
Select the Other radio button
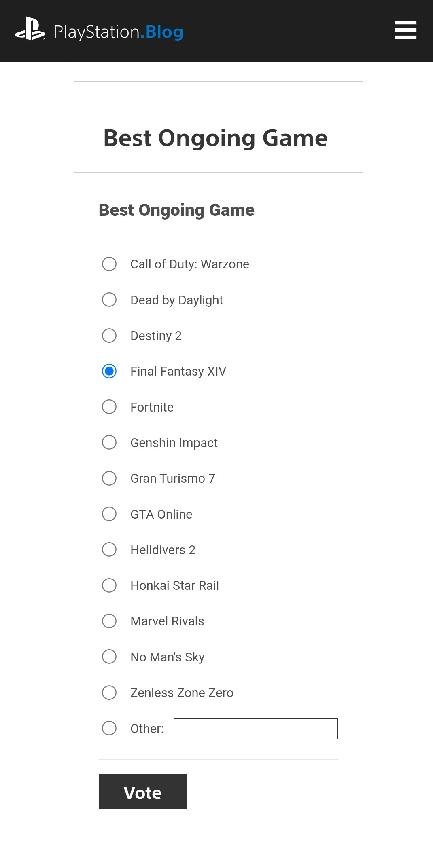tap(109, 728)
